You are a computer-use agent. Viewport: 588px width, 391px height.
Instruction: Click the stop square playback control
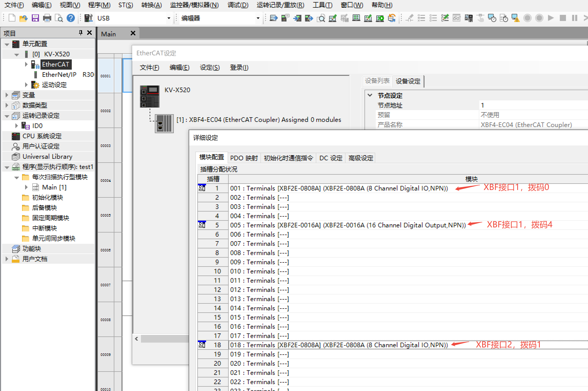tap(563, 18)
